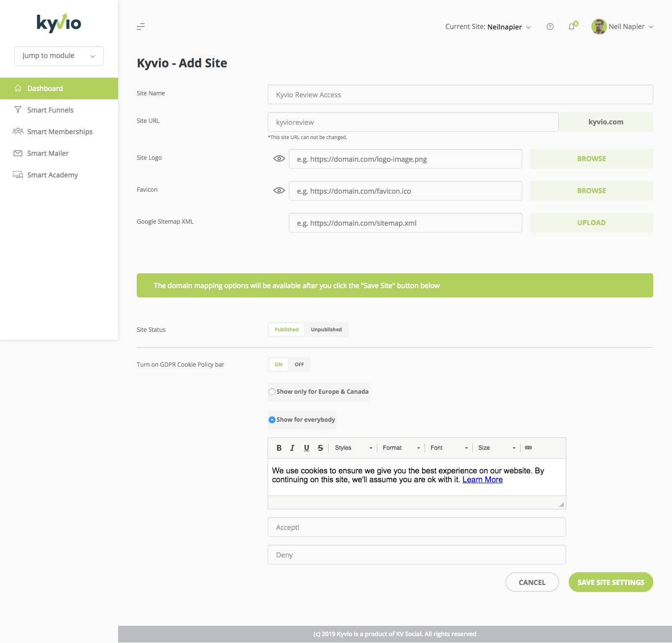Open the Size dropdown in editor
This screenshot has width=672, height=643.
(x=497, y=448)
